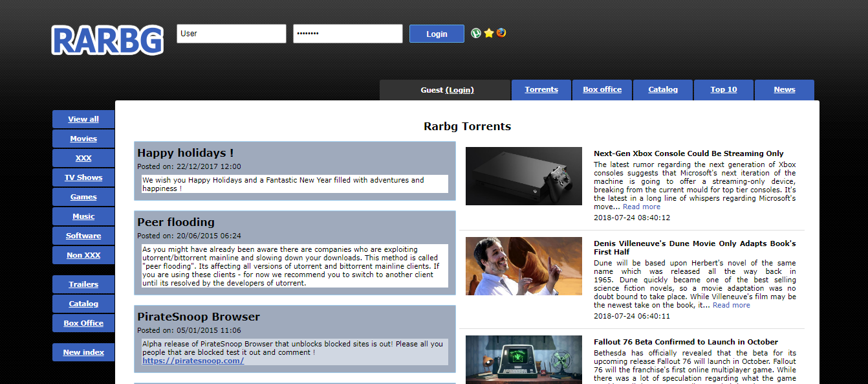
Task: Open Box Office from the left sidebar
Action: point(83,323)
